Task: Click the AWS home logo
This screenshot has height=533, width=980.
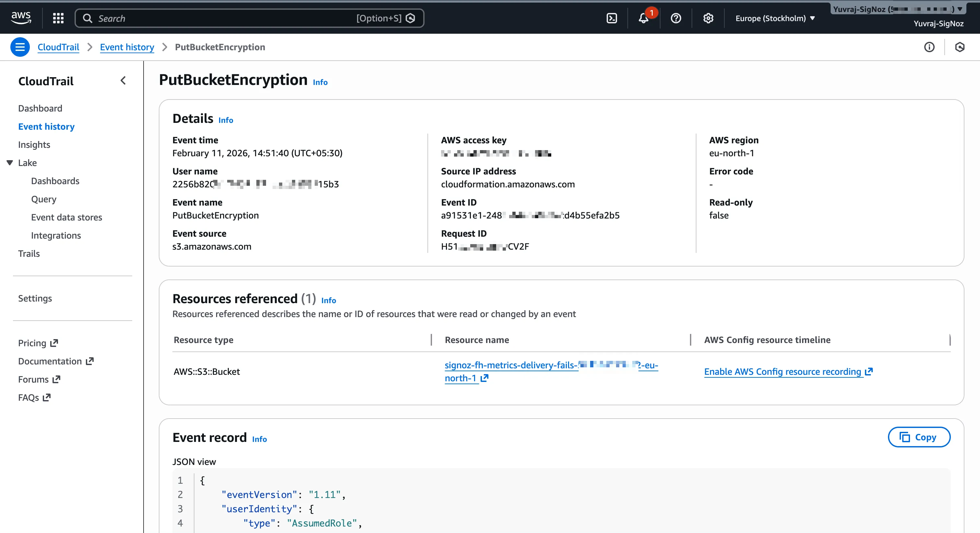Action: click(21, 17)
